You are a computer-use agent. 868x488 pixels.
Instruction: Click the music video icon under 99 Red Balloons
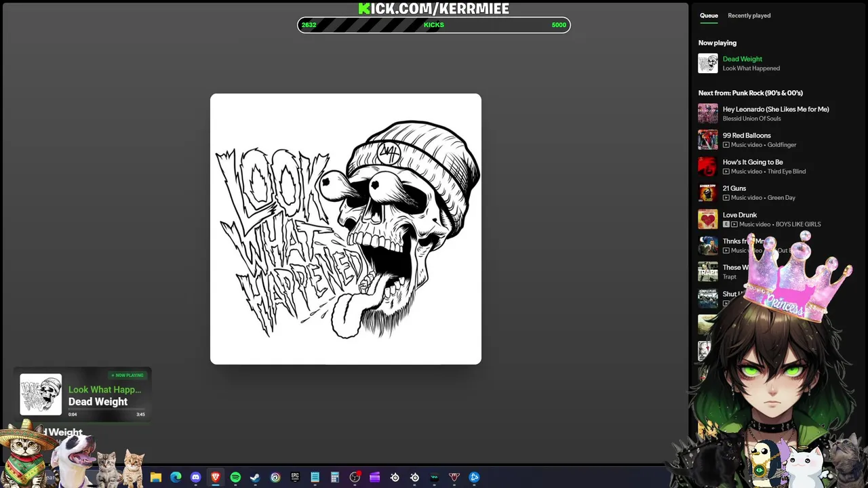(x=726, y=145)
